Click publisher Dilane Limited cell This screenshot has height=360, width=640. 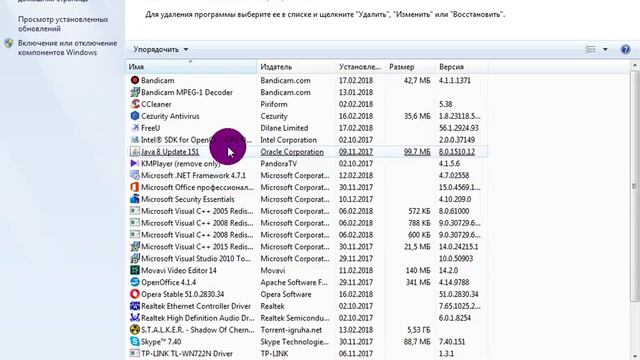(284, 128)
